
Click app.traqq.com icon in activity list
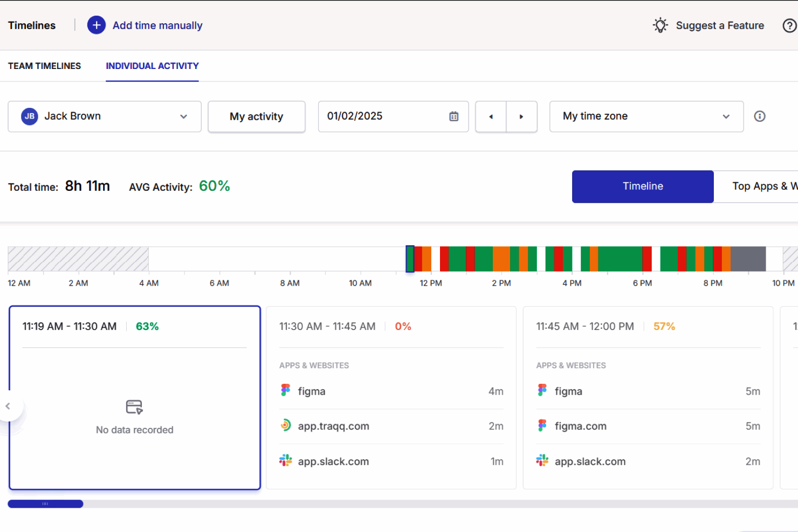coord(286,426)
